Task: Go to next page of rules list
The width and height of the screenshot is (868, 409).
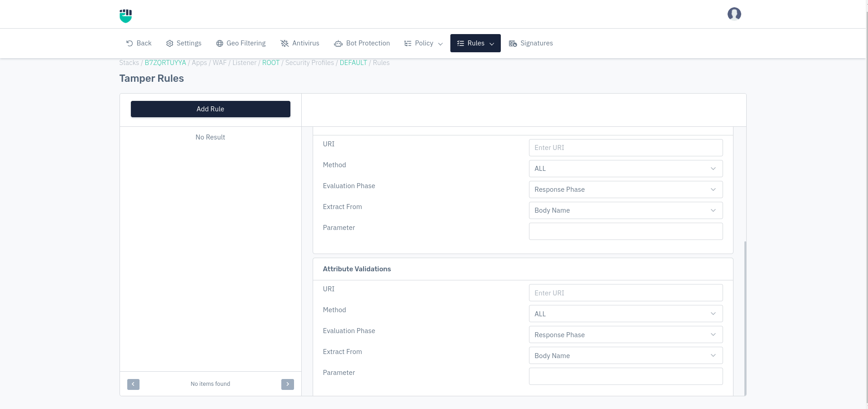Action: point(288,384)
